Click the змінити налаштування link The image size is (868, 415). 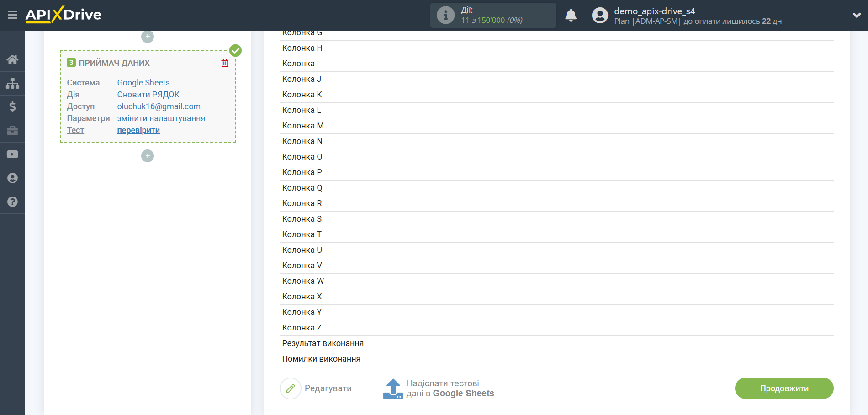point(161,118)
